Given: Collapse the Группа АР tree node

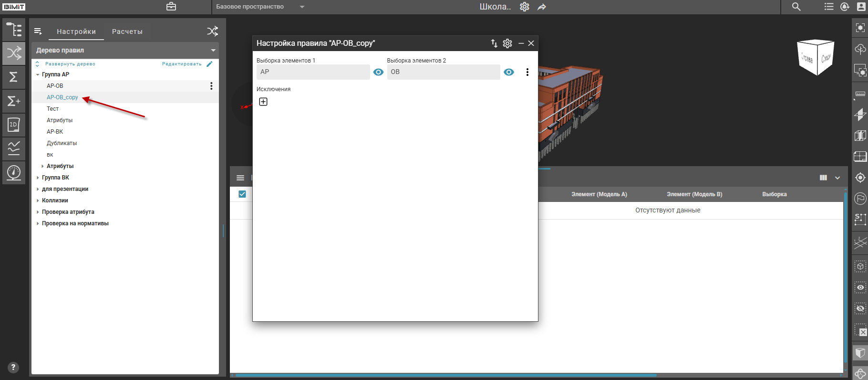Looking at the screenshot, I should coord(38,74).
